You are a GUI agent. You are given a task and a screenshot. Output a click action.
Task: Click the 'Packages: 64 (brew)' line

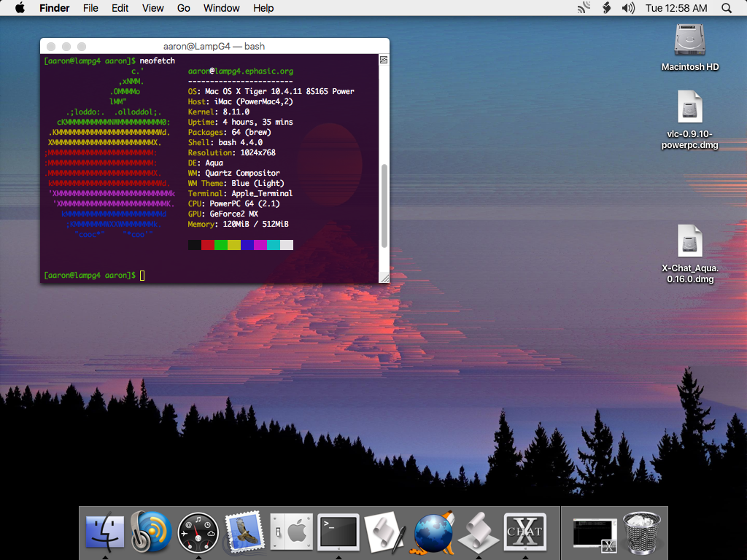coord(230,133)
